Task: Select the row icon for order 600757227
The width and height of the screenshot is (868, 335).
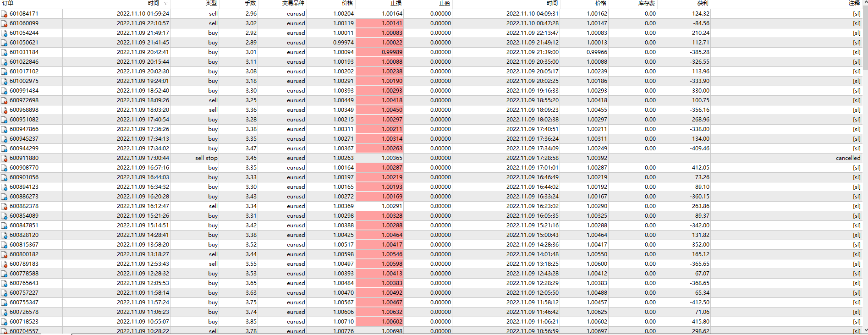Action: coord(4,293)
